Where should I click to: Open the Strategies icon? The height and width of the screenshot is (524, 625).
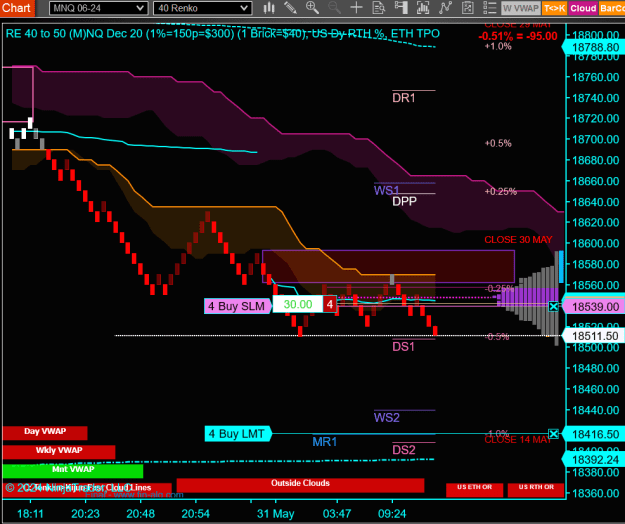(x=468, y=8)
